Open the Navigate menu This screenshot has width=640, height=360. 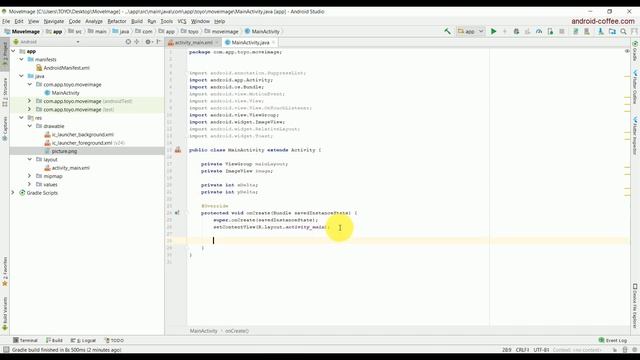click(54, 21)
